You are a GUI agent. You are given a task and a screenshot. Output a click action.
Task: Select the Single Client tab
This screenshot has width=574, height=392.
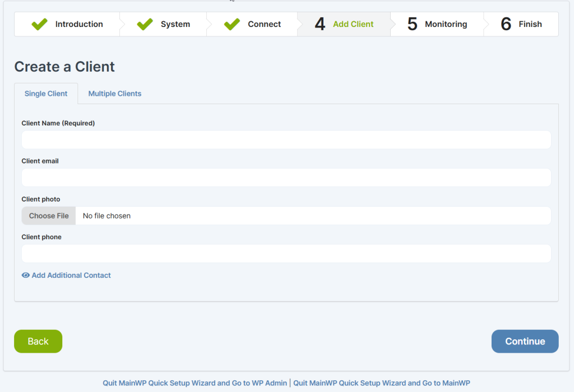click(x=46, y=94)
